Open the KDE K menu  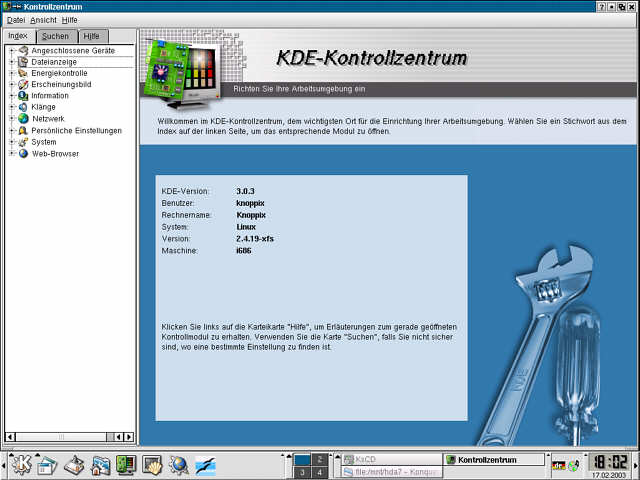point(21,465)
